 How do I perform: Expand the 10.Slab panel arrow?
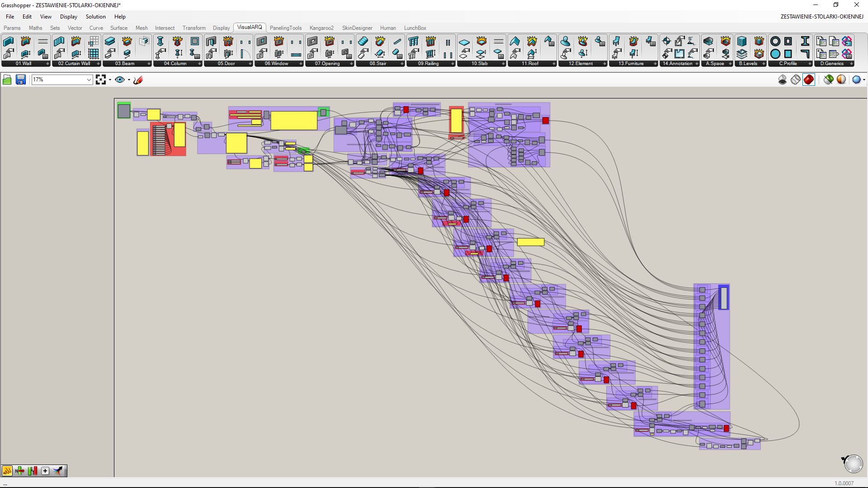pos(503,64)
